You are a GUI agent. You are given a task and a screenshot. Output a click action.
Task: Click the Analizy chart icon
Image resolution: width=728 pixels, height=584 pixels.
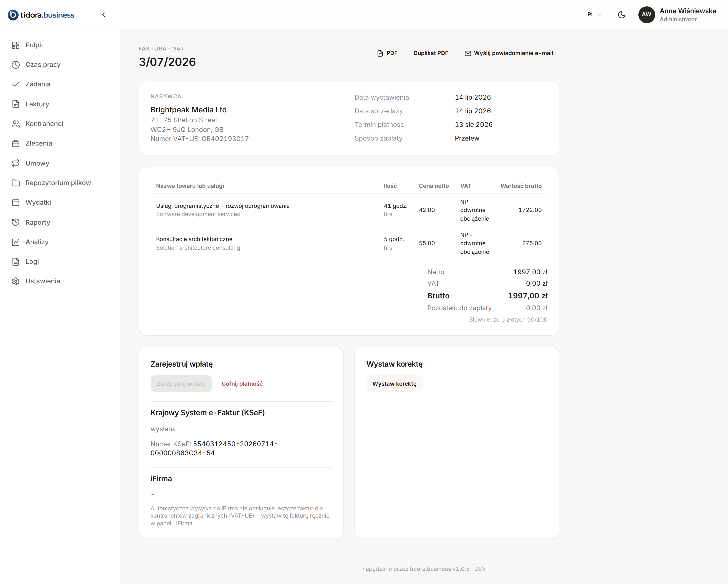[15, 242]
